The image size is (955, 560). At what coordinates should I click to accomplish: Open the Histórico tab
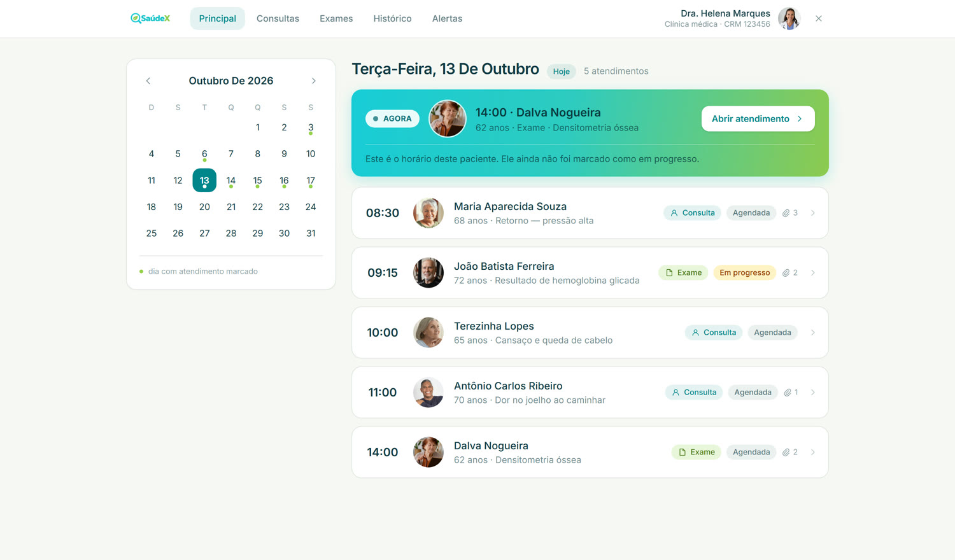pyautogui.click(x=392, y=18)
